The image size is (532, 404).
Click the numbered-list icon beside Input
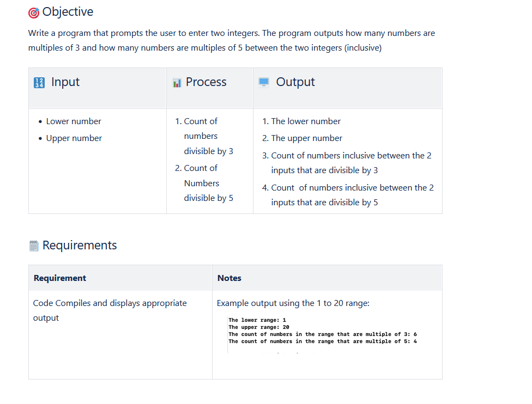click(38, 82)
